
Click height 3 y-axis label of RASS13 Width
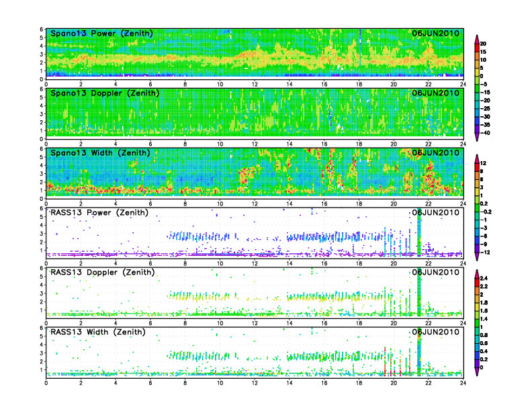click(x=42, y=353)
